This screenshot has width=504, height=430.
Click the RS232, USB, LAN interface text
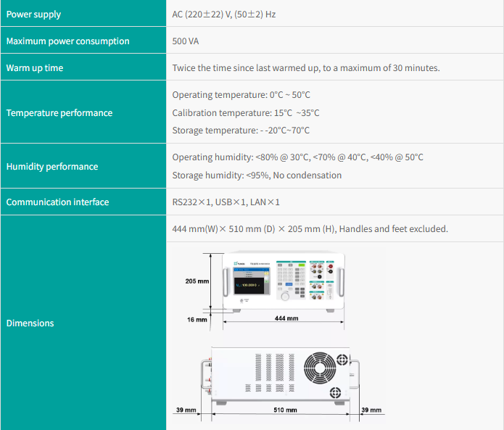pyautogui.click(x=226, y=202)
